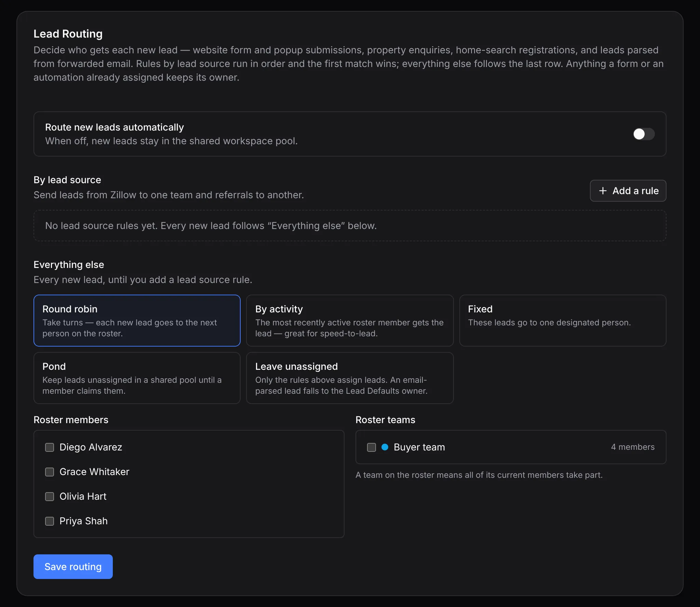Check the Priya Shah checkbox
The height and width of the screenshot is (607, 700).
click(50, 521)
